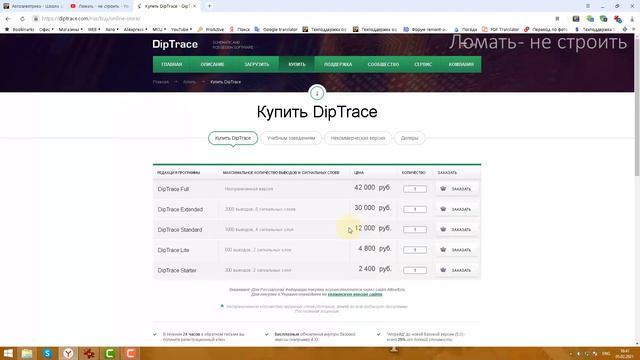Screen dimensions: 640x360
Task: Expand the MCU bookmarks folder
Action: click(159, 29)
